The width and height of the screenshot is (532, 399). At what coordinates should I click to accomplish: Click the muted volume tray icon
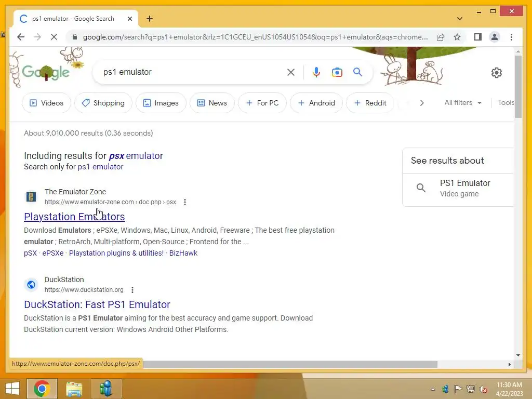[x=483, y=389]
